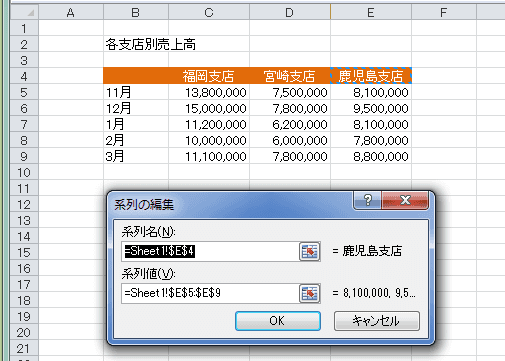This screenshot has height=361, width=505.
Task: Confirm with the OK button
Action: tap(278, 321)
